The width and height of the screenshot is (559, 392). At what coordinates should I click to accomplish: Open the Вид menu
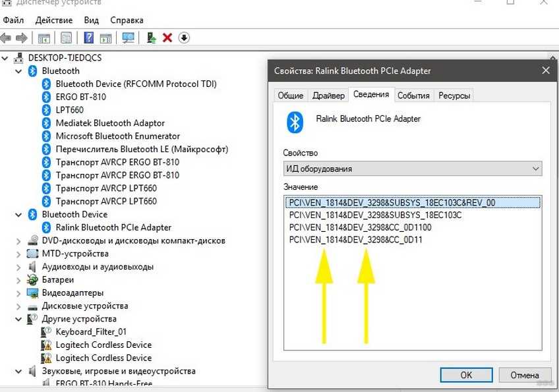pyautogui.click(x=91, y=20)
